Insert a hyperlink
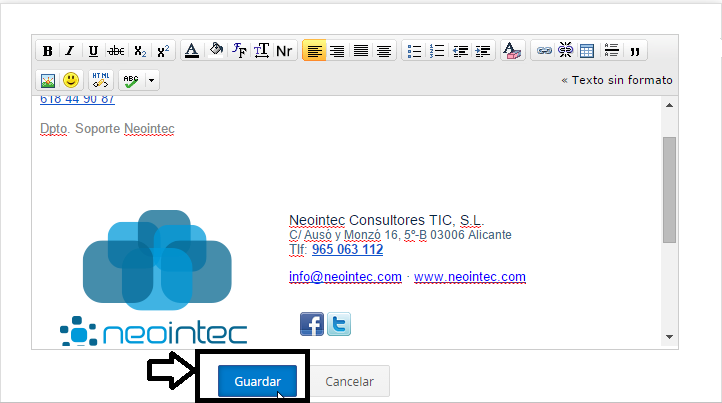Image resolution: width=722 pixels, height=403 pixels. point(544,51)
